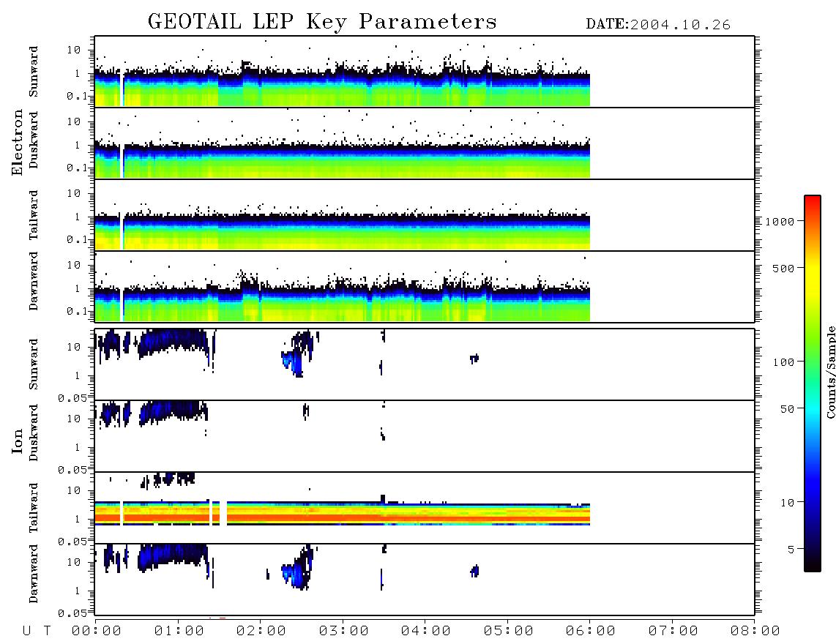Click the "U T" time axis label
This screenshot has height=644, width=836.
pos(37,632)
